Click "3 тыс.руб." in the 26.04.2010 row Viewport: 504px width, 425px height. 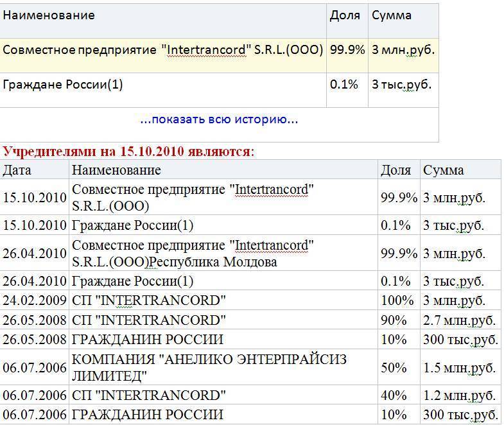[x=453, y=281]
